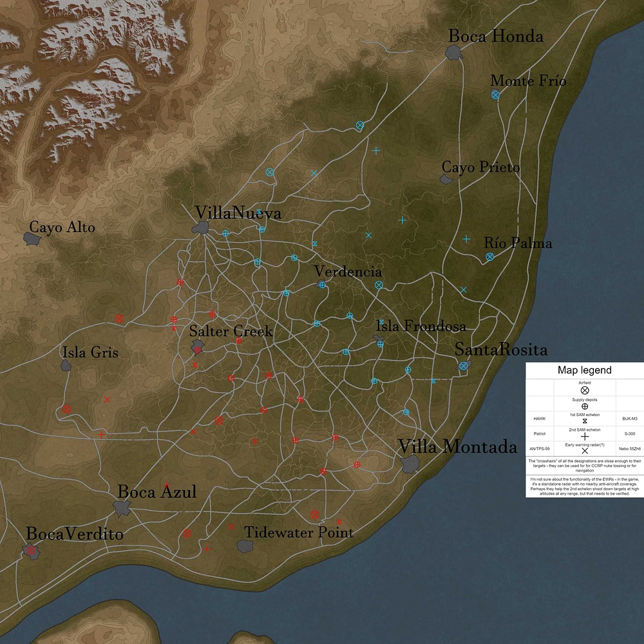The width and height of the screenshot is (644, 644).
Task: Click the Map legend panel title
Action: [x=585, y=370]
